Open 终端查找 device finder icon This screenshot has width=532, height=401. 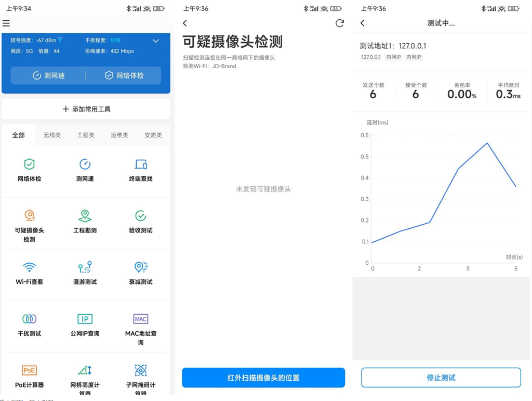[141, 164]
